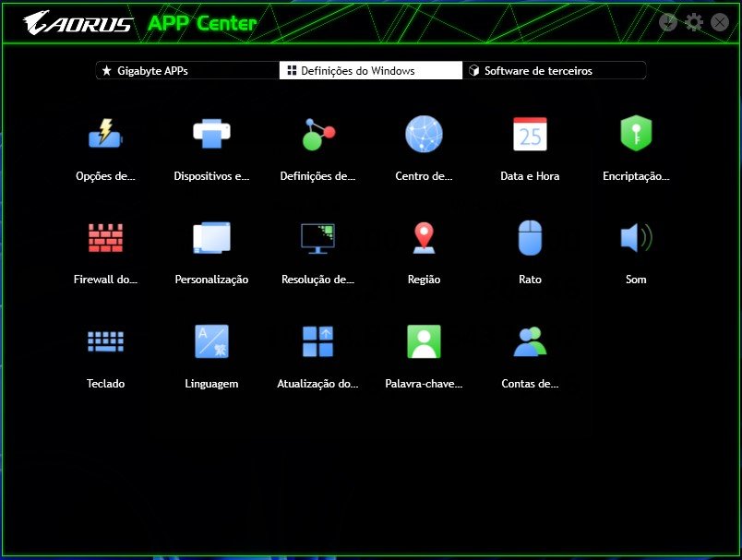Open Data e Hora calendar icon
This screenshot has height=560, width=742.
point(530,135)
